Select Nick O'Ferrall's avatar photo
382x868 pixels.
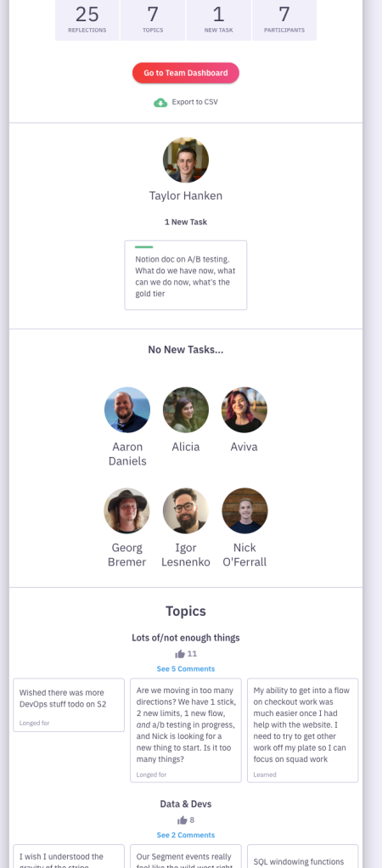[x=244, y=510]
